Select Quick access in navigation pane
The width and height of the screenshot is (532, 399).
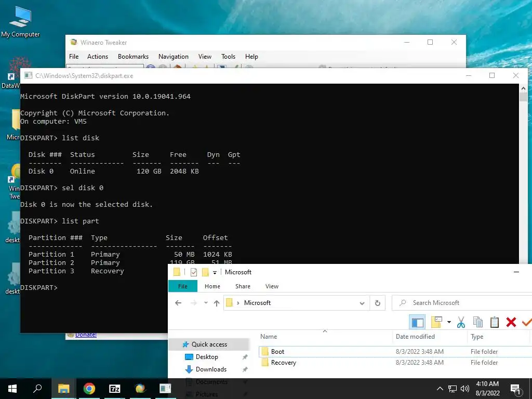click(209, 344)
